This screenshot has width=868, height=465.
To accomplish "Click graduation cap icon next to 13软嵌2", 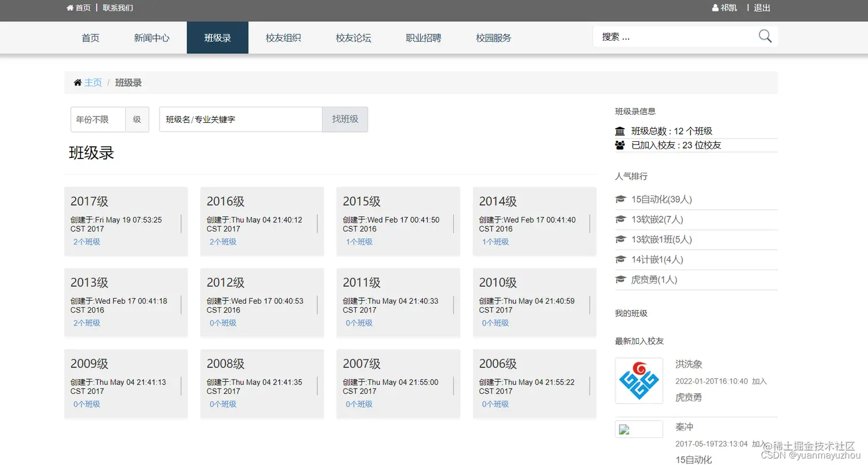I will click(x=620, y=219).
